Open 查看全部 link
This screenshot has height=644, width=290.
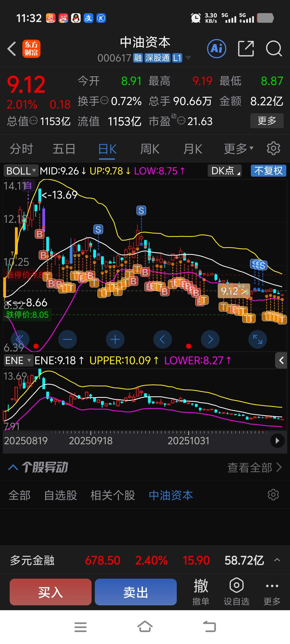tap(255, 467)
